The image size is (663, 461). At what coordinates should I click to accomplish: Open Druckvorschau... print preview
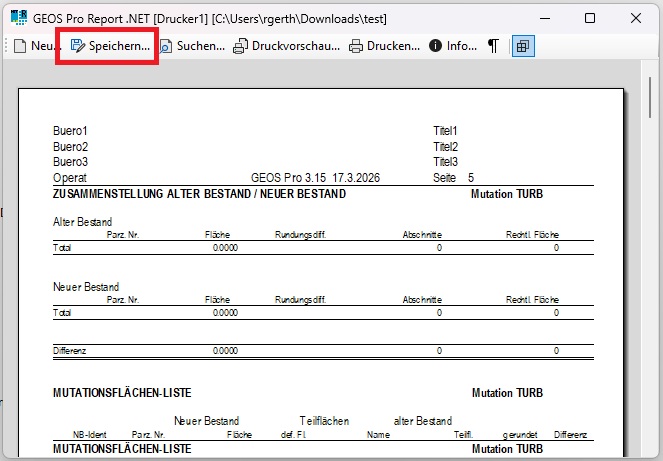click(286, 46)
